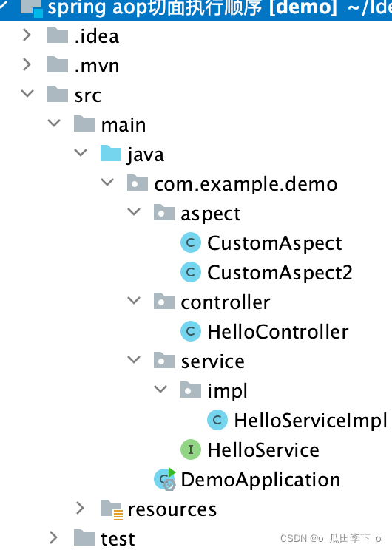Collapse the impl package chevron
The width and height of the screenshot is (392, 550).
tap(160, 389)
